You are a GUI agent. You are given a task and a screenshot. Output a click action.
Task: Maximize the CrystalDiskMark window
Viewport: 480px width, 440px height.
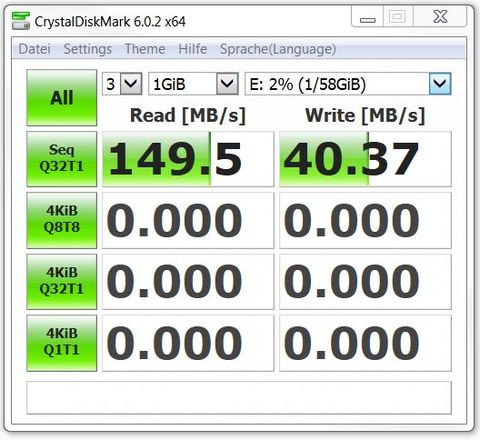(x=398, y=17)
